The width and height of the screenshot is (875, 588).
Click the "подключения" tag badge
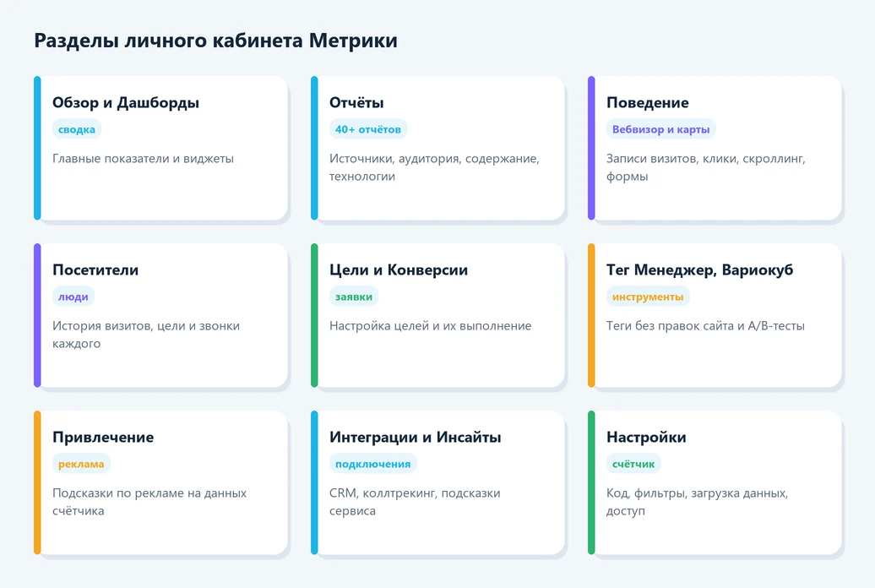[x=372, y=464]
